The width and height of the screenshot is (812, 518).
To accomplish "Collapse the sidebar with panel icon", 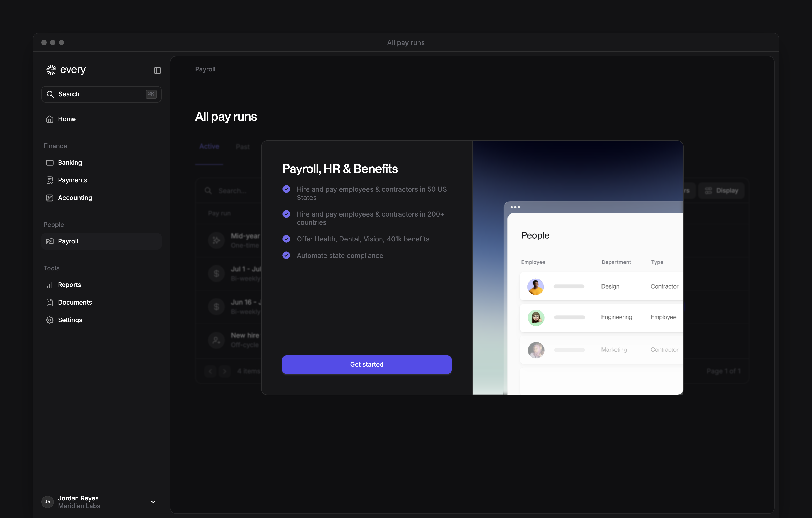I will click(157, 70).
